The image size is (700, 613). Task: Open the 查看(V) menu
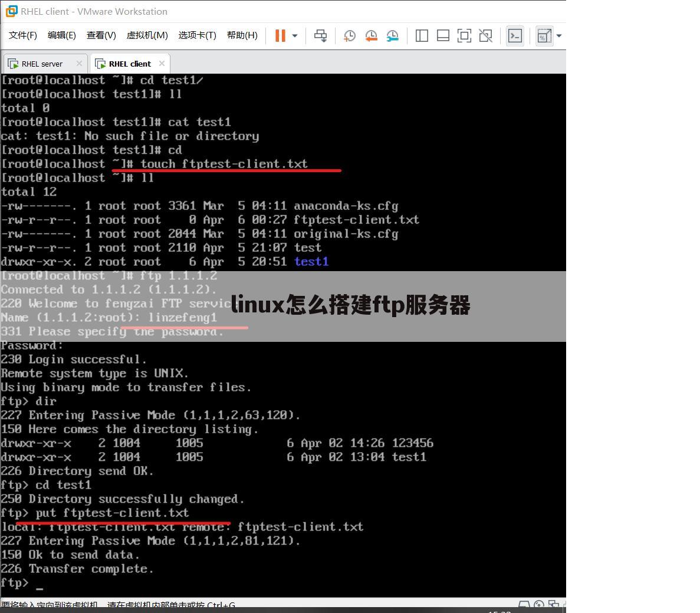101,35
